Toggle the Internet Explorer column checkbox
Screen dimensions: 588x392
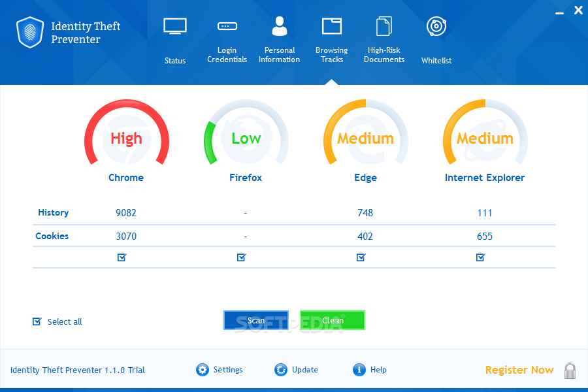pyautogui.click(x=480, y=257)
